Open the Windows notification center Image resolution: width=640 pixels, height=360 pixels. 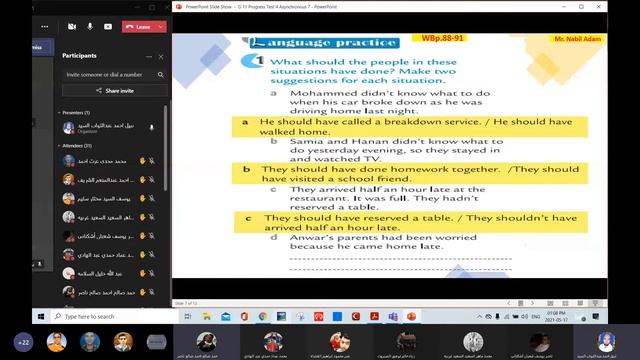tap(596, 316)
